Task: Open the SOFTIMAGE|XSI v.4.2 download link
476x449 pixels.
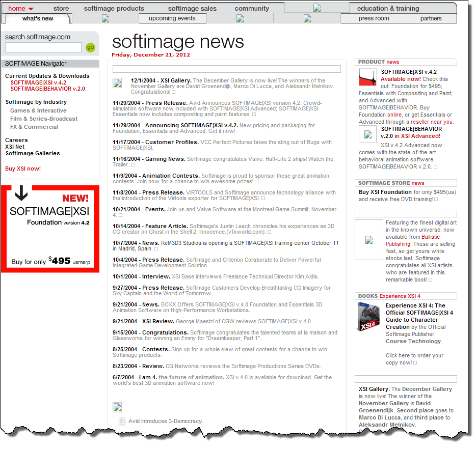Action: tap(38, 82)
